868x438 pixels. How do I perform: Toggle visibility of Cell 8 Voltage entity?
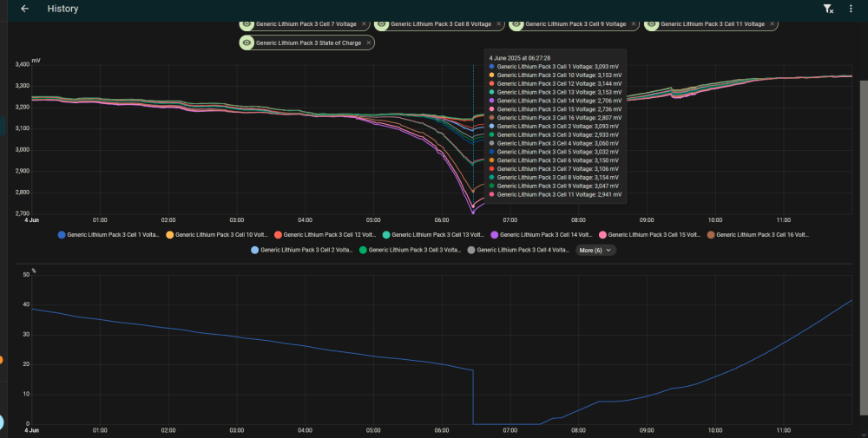(x=381, y=24)
